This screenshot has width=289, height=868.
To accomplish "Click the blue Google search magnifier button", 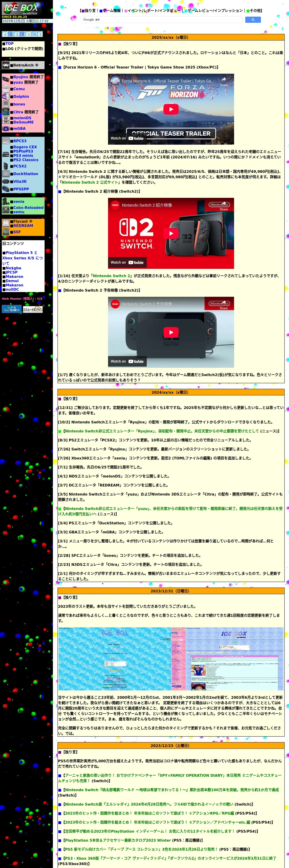I will point(253,20).
